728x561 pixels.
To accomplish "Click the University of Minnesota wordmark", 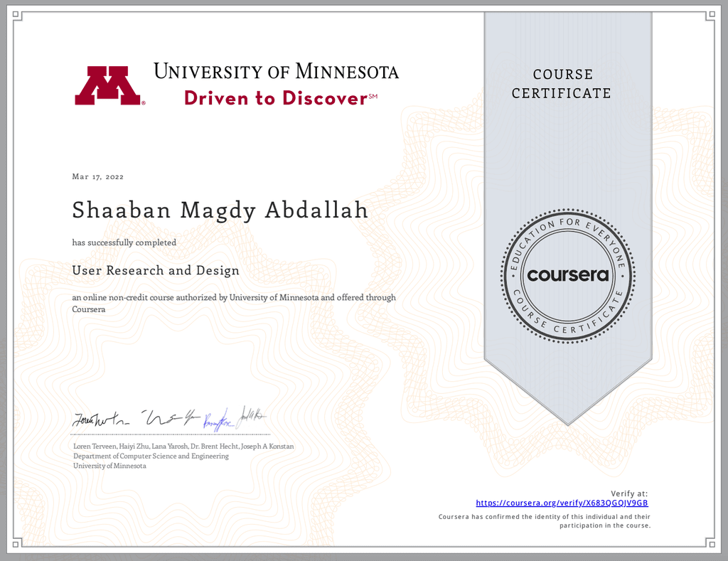I will click(277, 72).
